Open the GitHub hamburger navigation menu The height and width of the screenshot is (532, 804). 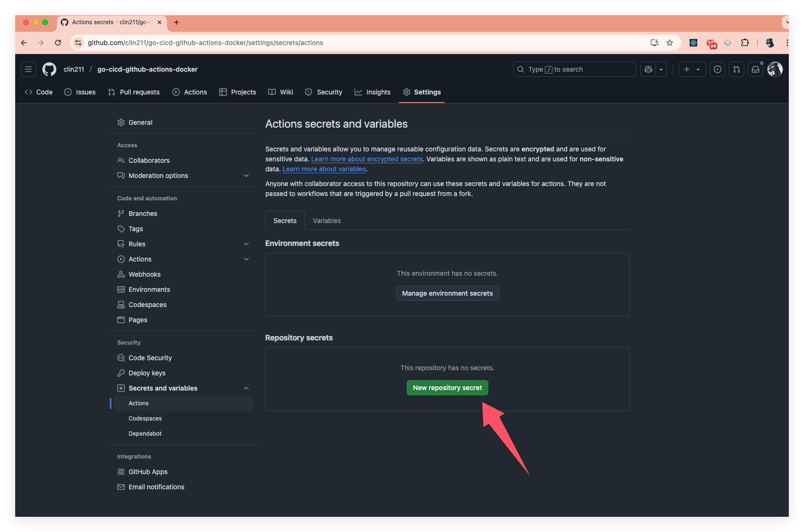click(28, 69)
